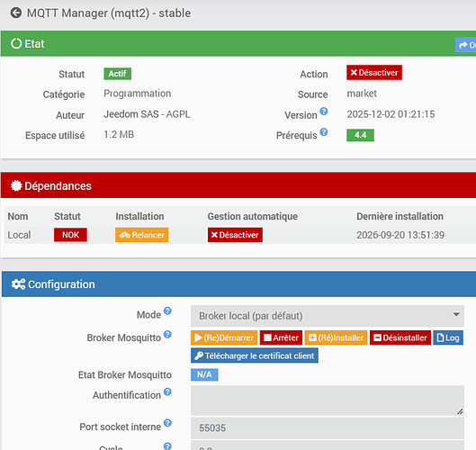Open help icon next to Authentification

[167, 391]
